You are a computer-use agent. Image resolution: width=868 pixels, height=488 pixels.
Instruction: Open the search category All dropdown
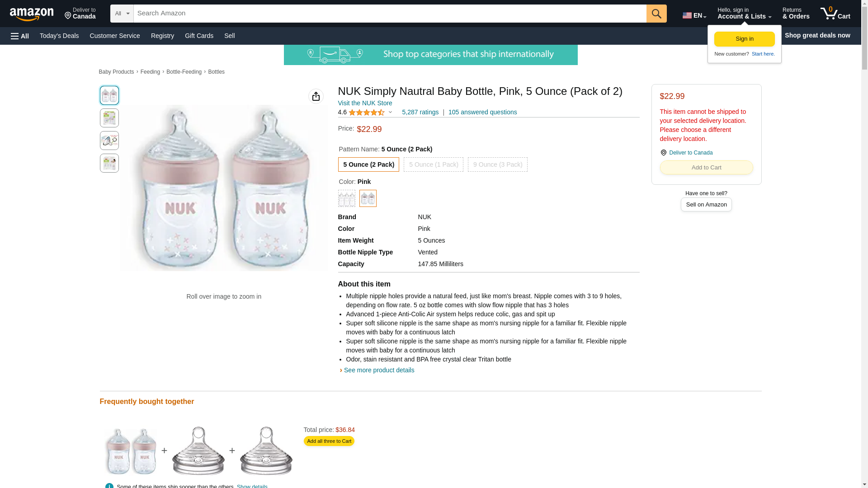[122, 14]
